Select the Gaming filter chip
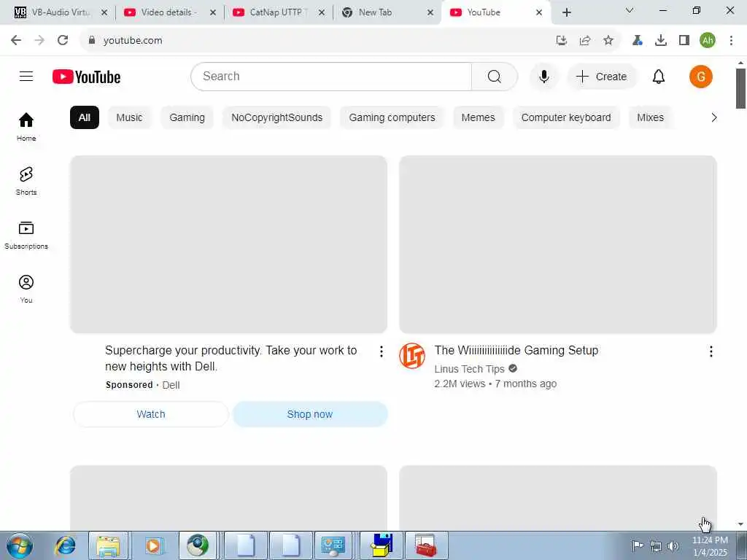Viewport: 747px width, 560px height. [x=187, y=117]
